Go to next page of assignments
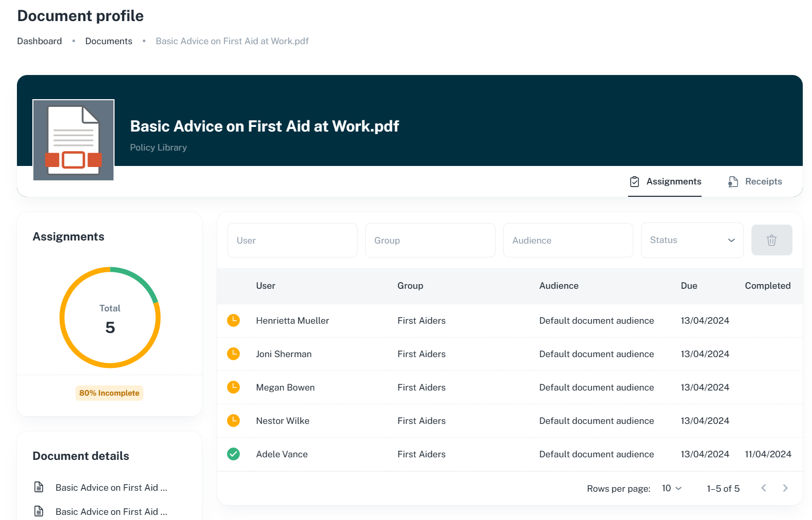Image resolution: width=812 pixels, height=520 pixels. coord(785,488)
